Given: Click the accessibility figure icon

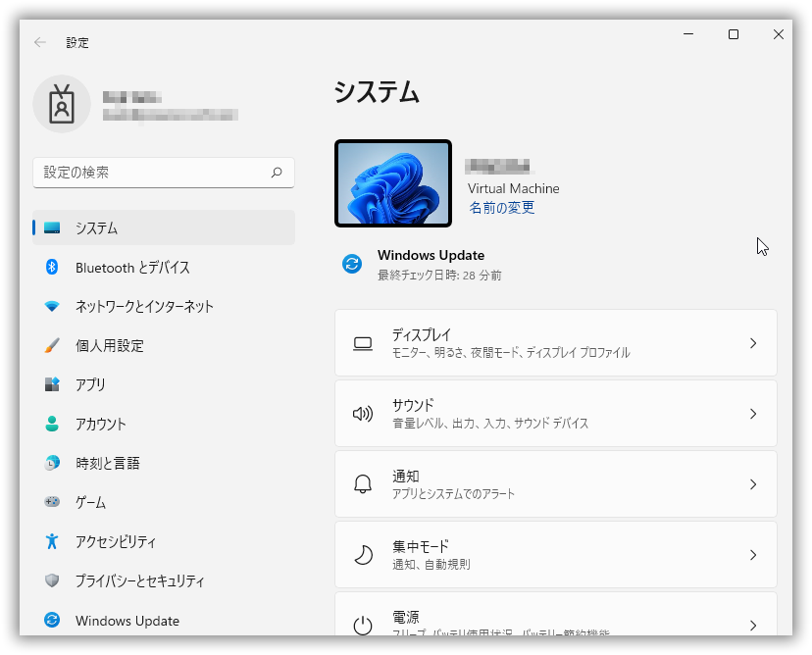Looking at the screenshot, I should coord(52,541).
